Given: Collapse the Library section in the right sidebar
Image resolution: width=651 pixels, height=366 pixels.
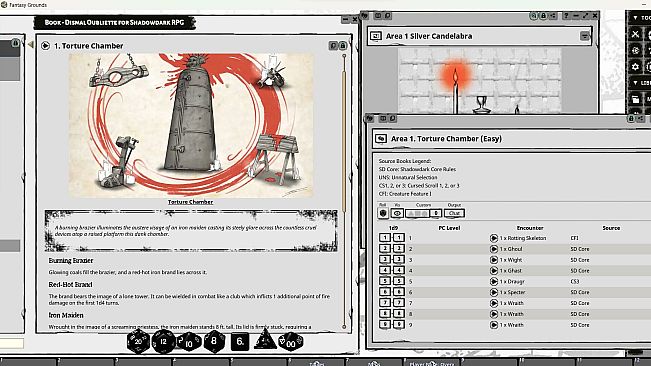Looking at the screenshot, I should 635,83.
